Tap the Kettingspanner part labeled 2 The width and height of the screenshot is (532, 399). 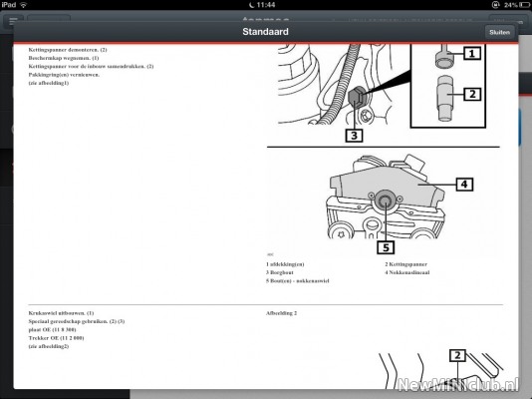click(444, 98)
